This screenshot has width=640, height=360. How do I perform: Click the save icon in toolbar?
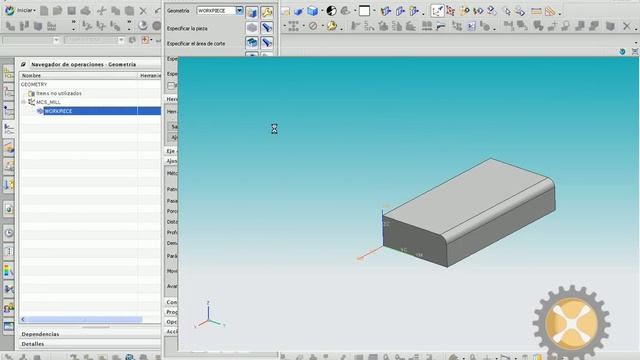(x=71, y=11)
